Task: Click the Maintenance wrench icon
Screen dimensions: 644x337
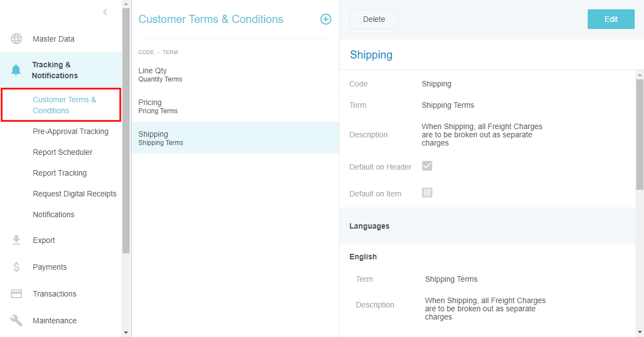Action: point(16,321)
